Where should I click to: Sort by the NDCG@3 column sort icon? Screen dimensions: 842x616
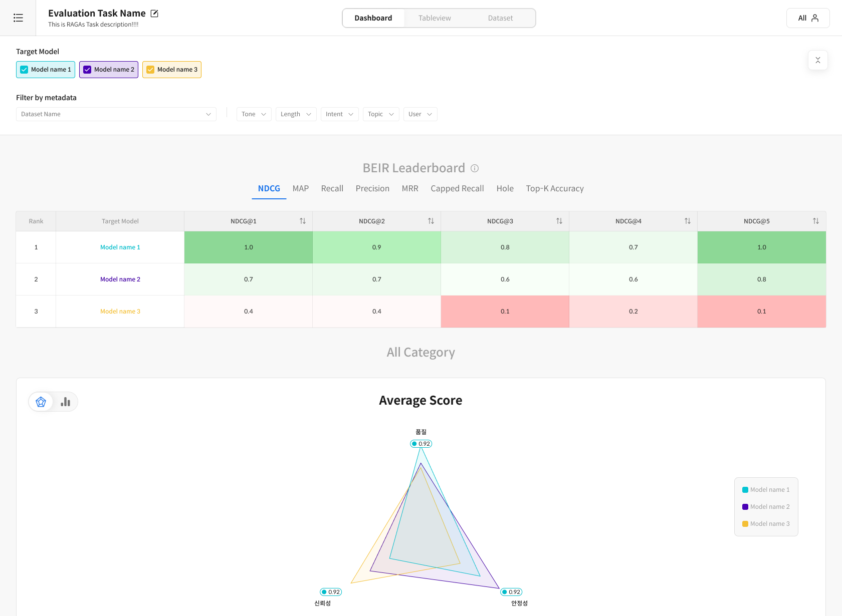559,221
